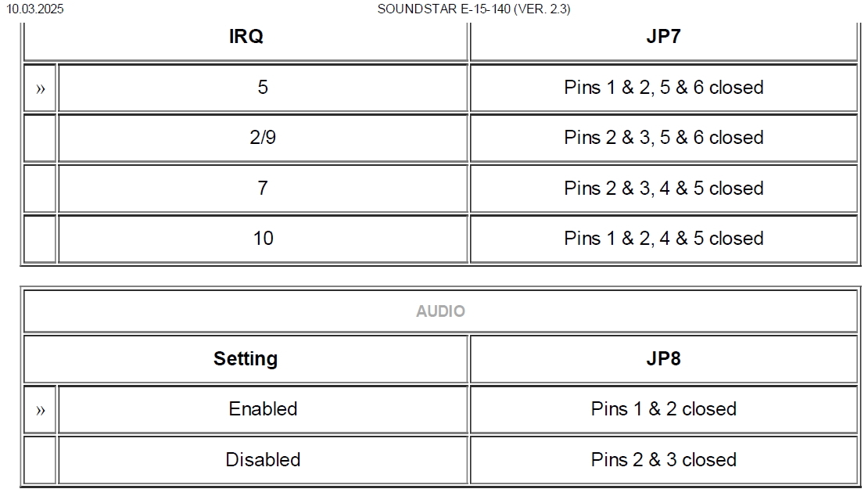Click the » marker beside Enabled setting
The height and width of the screenshot is (496, 868).
(x=40, y=409)
